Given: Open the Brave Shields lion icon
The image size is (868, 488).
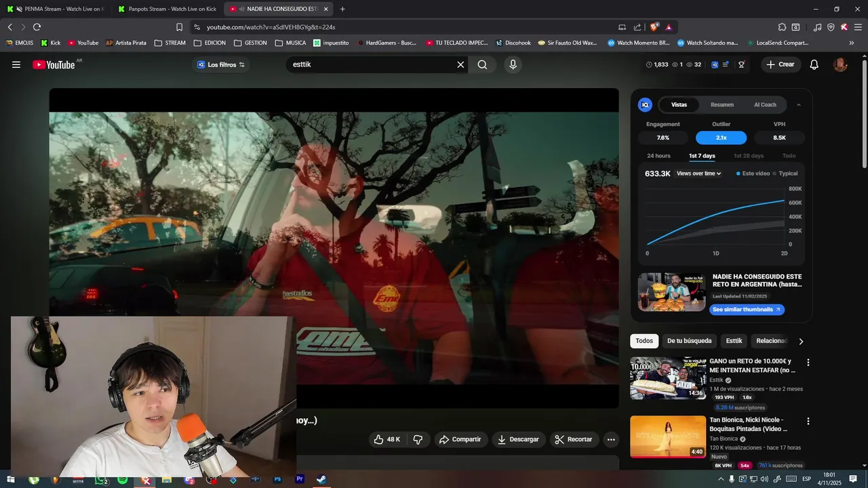Looking at the screenshot, I should pyautogui.click(x=654, y=27).
